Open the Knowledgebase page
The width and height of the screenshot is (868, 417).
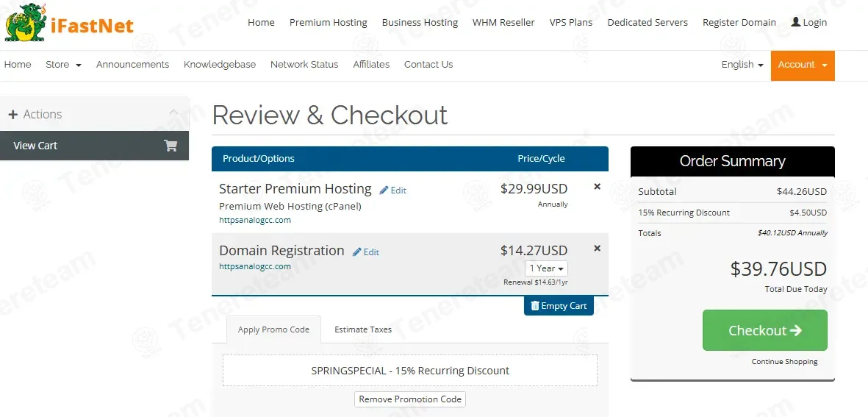[x=220, y=64]
